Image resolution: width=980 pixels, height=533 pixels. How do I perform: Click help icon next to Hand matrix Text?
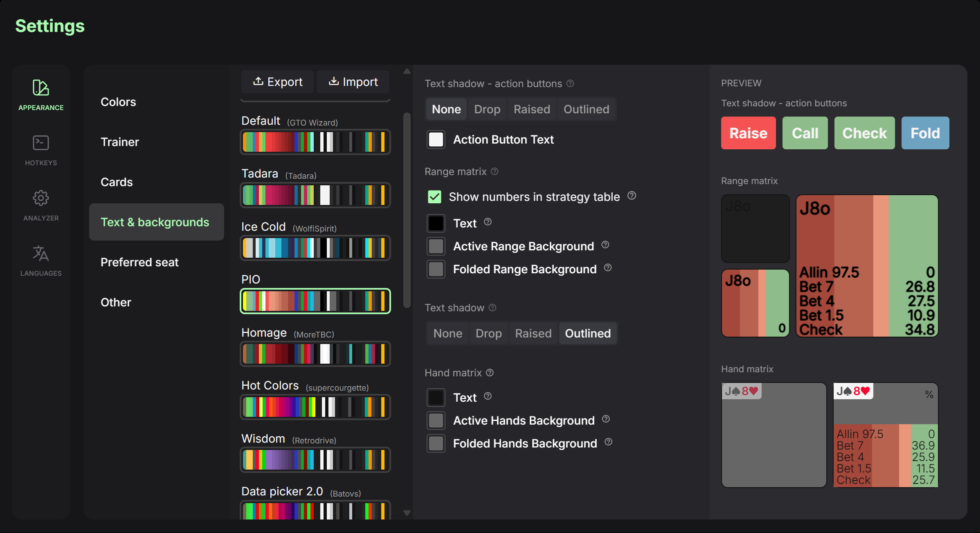[x=488, y=396]
